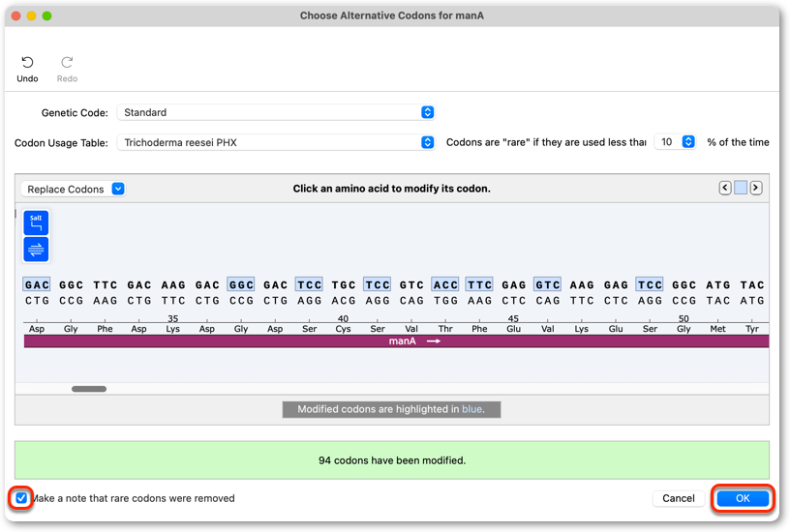Click the Cancel button

click(678, 498)
